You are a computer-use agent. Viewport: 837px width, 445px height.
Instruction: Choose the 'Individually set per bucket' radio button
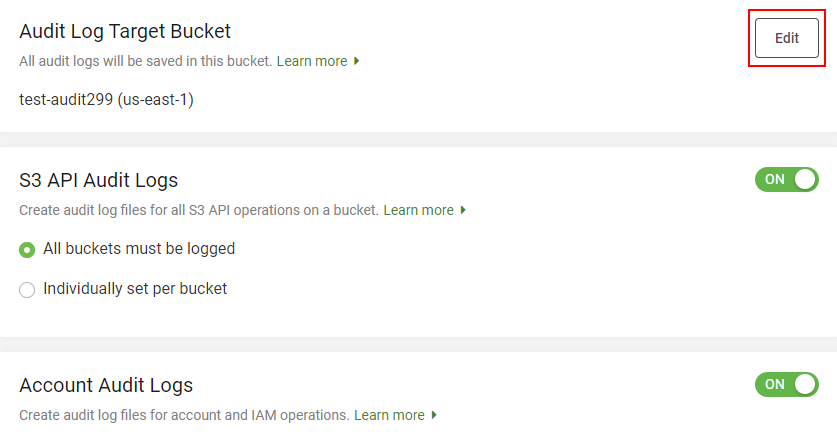pyautogui.click(x=28, y=290)
